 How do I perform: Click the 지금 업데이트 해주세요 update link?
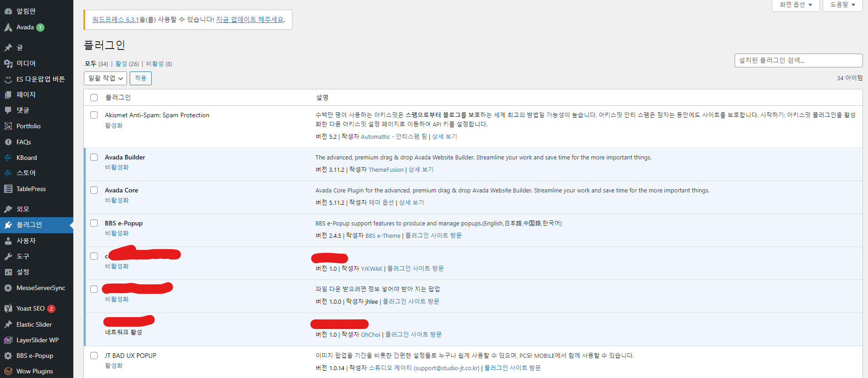coord(250,20)
